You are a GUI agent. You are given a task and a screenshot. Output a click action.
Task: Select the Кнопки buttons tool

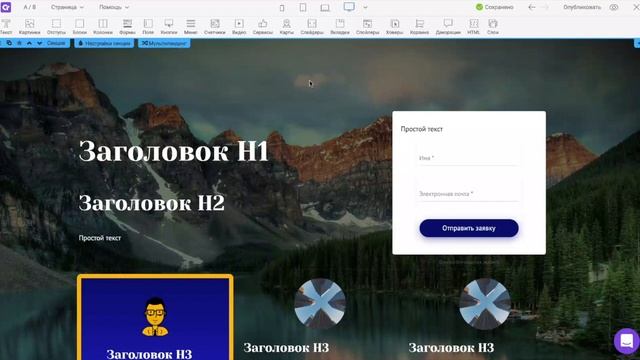click(x=169, y=27)
